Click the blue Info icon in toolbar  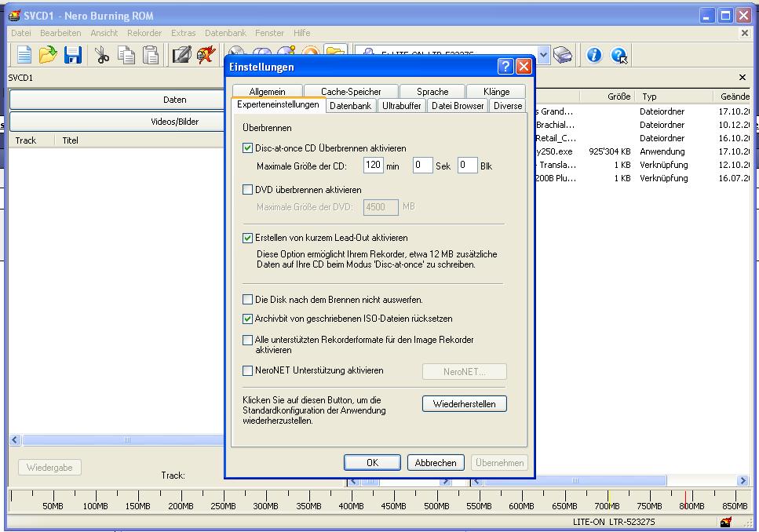click(x=594, y=55)
